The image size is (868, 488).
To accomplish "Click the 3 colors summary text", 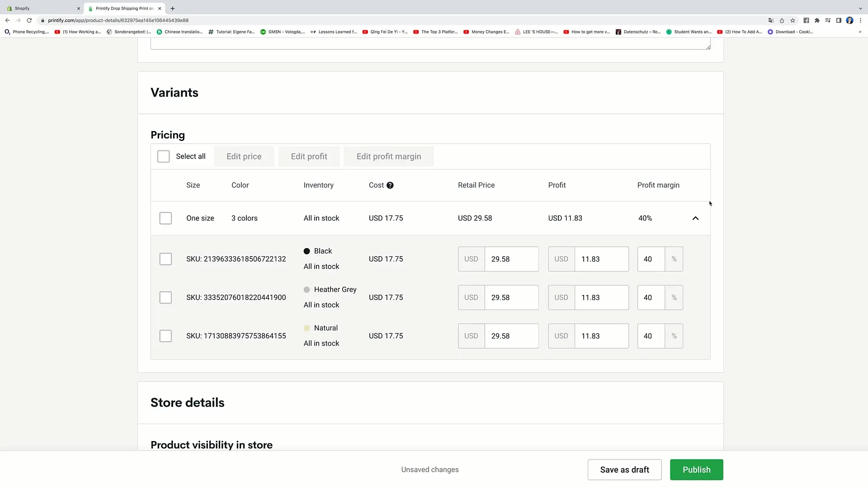I will pos(245,218).
